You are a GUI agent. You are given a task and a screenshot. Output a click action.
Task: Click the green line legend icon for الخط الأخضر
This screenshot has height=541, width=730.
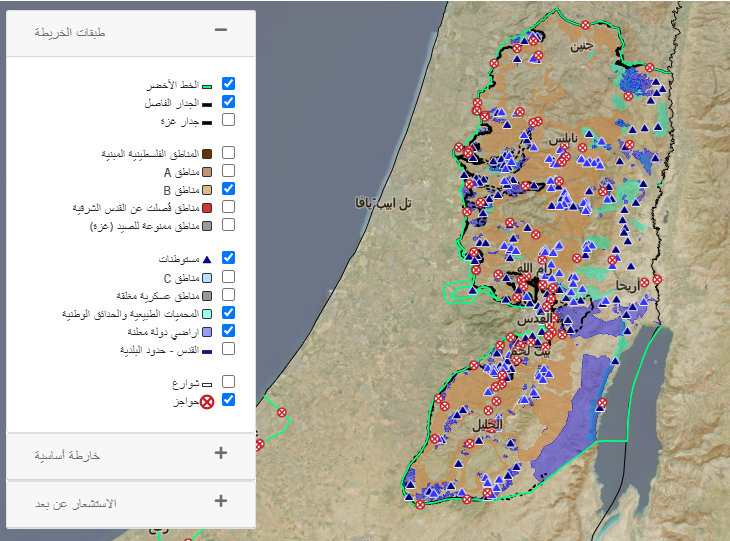(x=206, y=85)
